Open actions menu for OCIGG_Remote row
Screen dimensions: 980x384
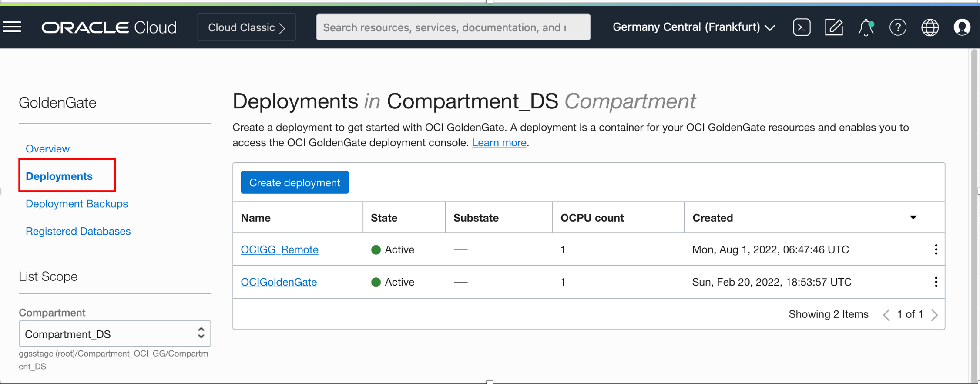point(936,249)
